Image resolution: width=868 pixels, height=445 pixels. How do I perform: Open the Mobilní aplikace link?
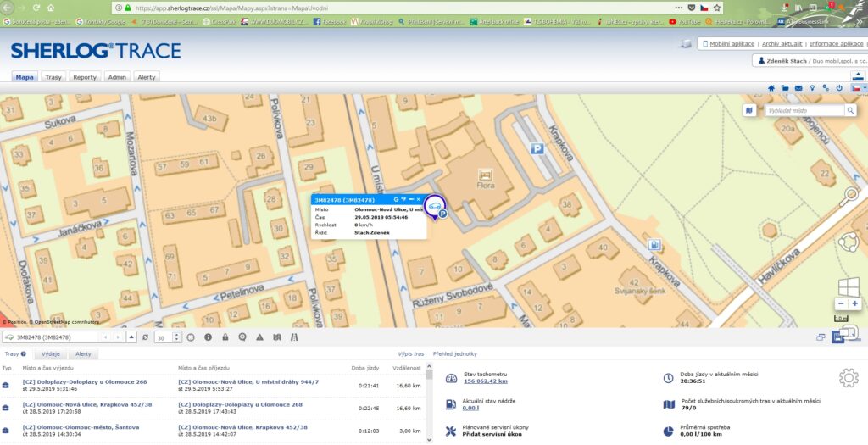click(731, 42)
